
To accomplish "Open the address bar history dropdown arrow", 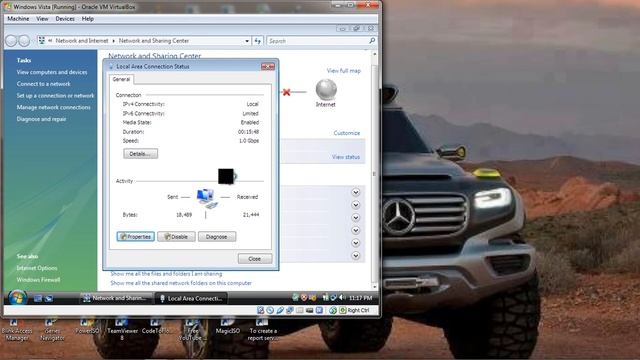I will (247, 41).
